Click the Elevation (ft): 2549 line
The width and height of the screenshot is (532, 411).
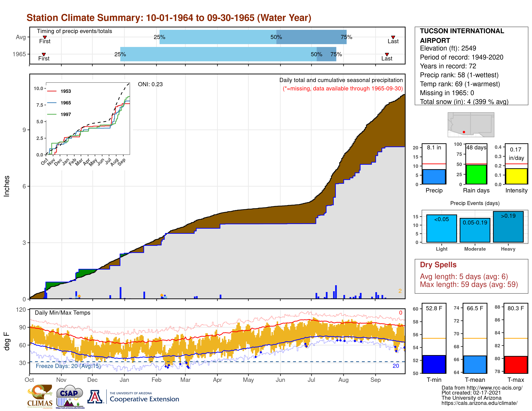448,48
